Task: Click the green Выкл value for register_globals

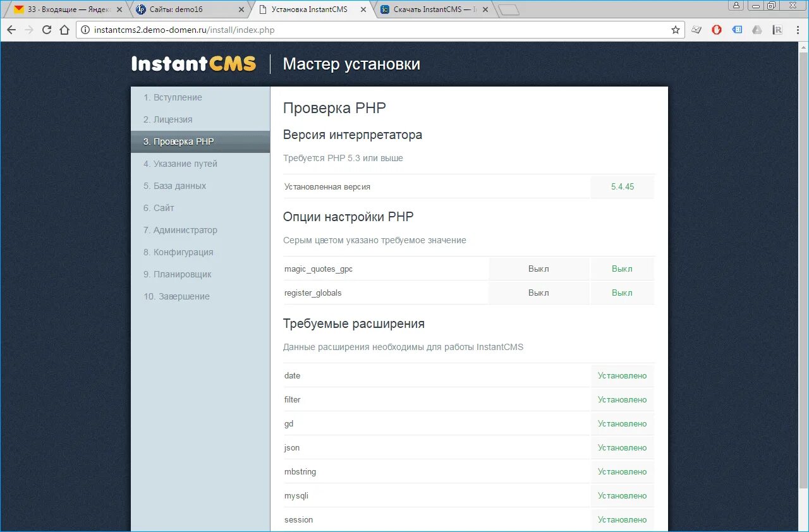Action: tap(622, 293)
